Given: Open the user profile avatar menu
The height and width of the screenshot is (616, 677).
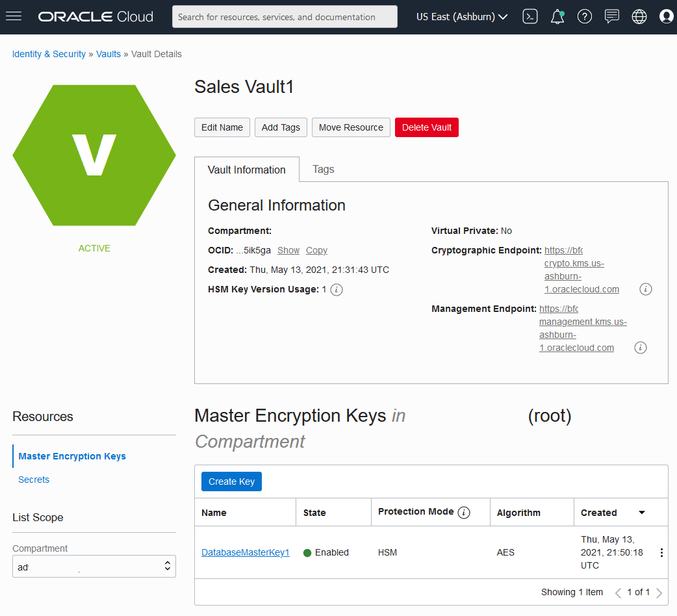Looking at the screenshot, I should (x=666, y=17).
